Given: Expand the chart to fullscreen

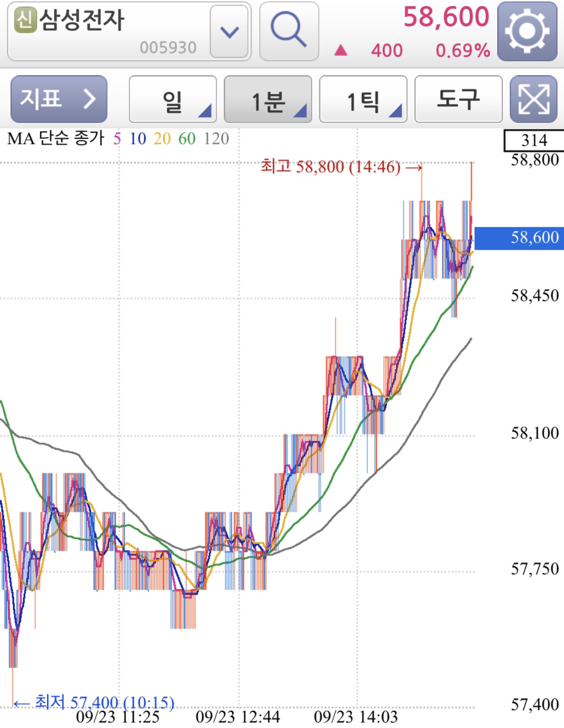Looking at the screenshot, I should click(x=533, y=99).
